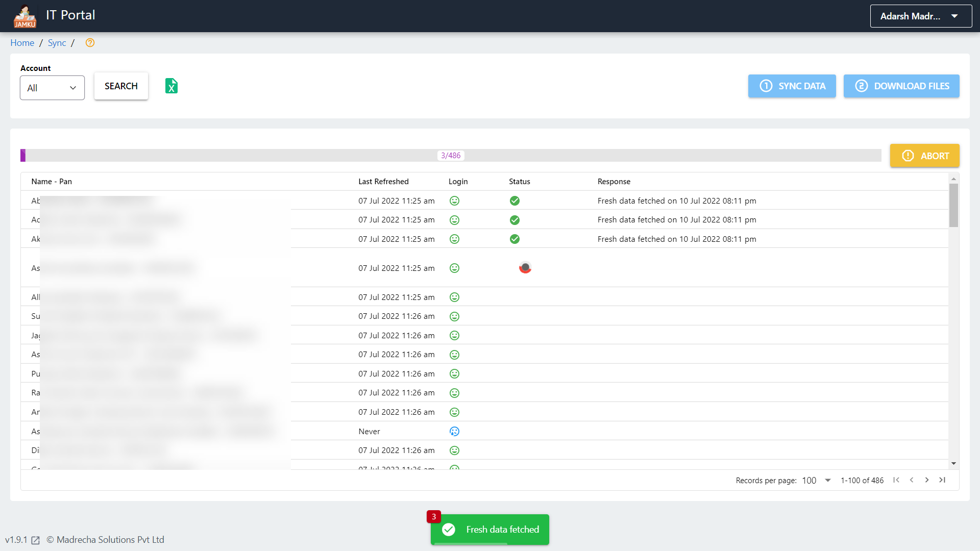This screenshot has width=980, height=551.
Task: Click the scrollbar up arrow in the table
Action: 953,179
